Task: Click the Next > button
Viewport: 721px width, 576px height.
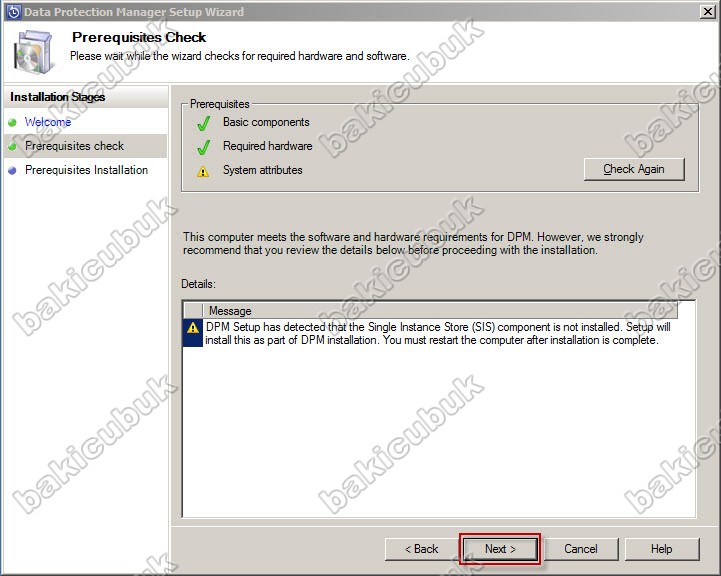Action: point(500,549)
